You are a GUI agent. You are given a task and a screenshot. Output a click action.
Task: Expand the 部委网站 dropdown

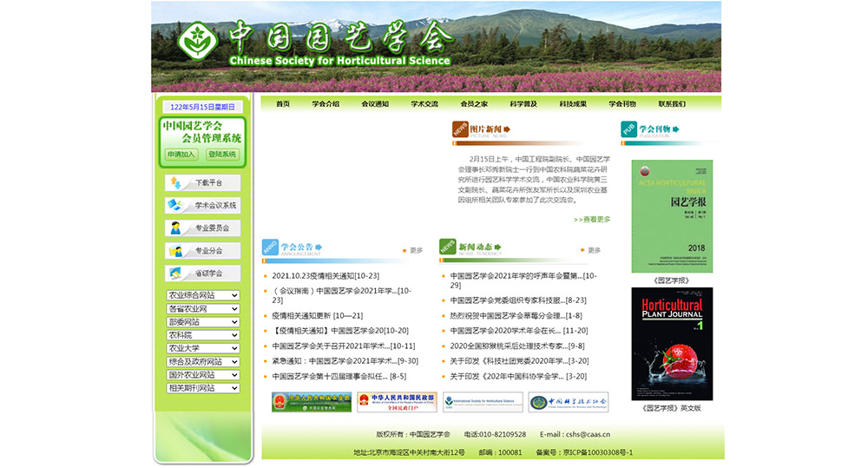[x=202, y=322]
